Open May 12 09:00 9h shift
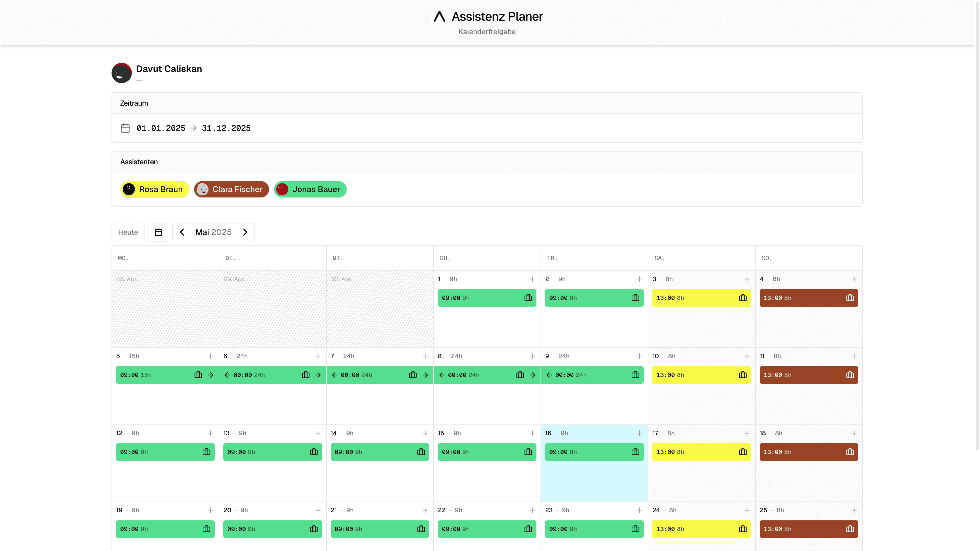Image resolution: width=980 pixels, height=551 pixels. [x=160, y=452]
